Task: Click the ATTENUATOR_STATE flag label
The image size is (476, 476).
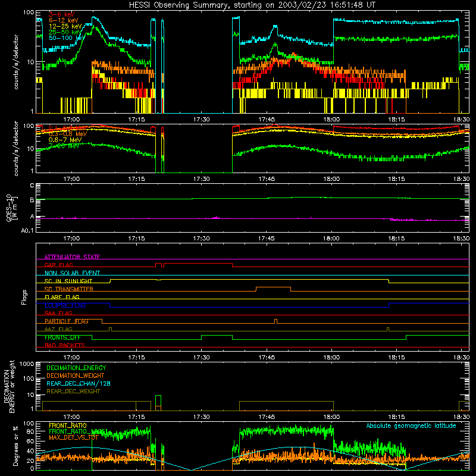Action: point(72,257)
